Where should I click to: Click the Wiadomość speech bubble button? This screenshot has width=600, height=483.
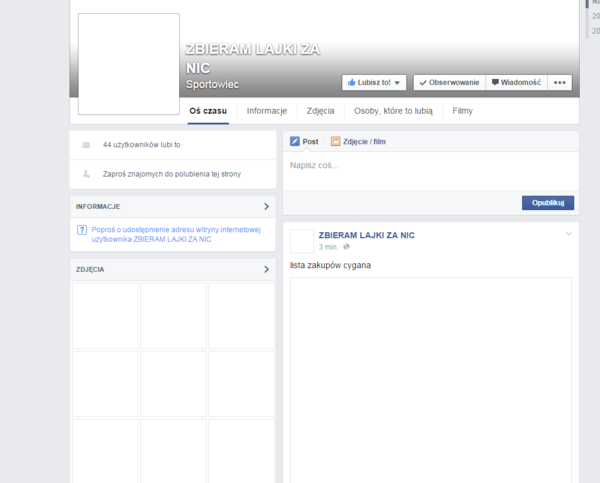coord(516,83)
